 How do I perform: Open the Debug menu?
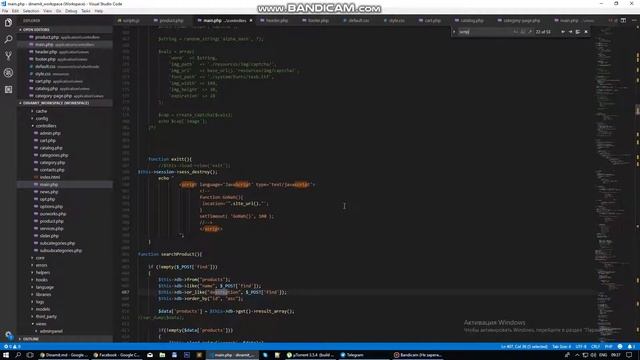click(71, 11)
